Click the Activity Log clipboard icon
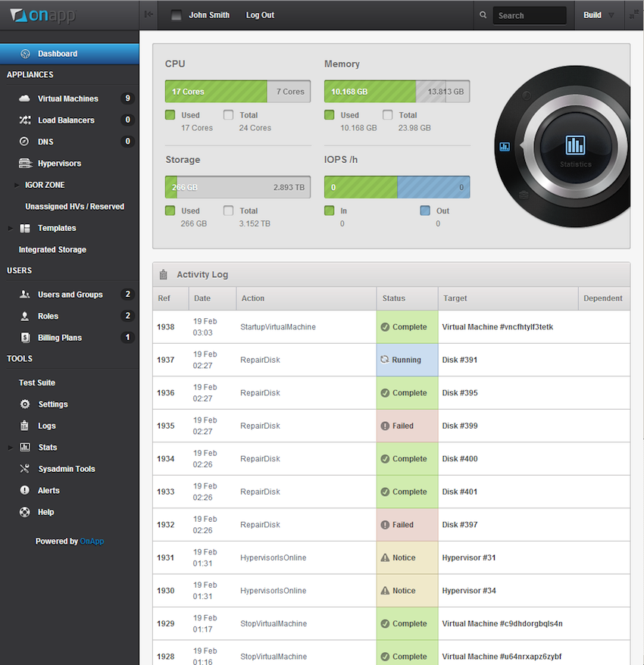Viewport: 644px width, 665px height. tap(164, 274)
